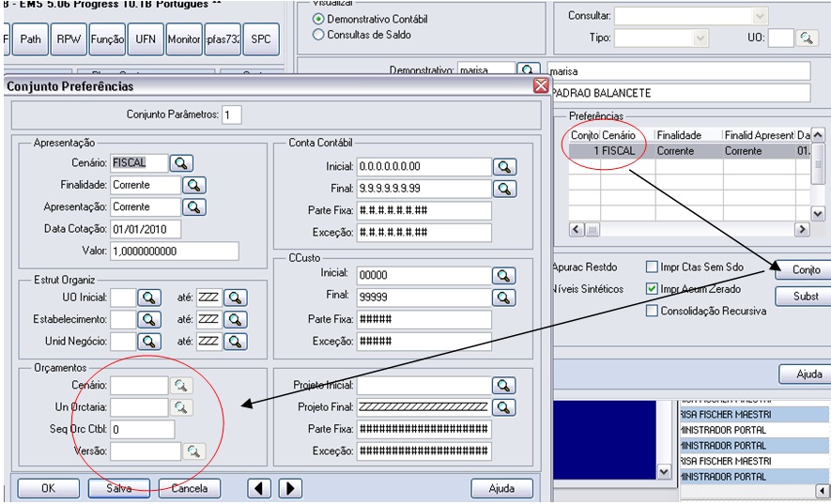Expand the Consultar dropdown
The width and height of the screenshot is (831, 504).
coord(760,16)
